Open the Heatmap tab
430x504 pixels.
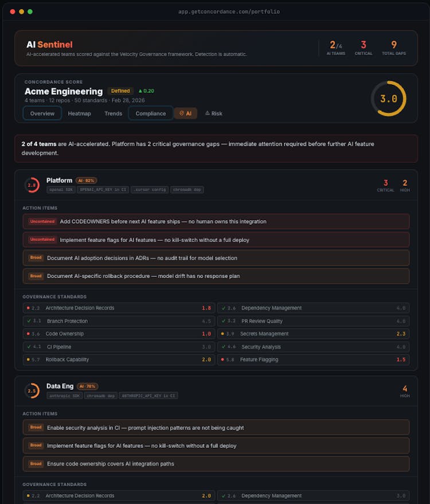[79, 114]
